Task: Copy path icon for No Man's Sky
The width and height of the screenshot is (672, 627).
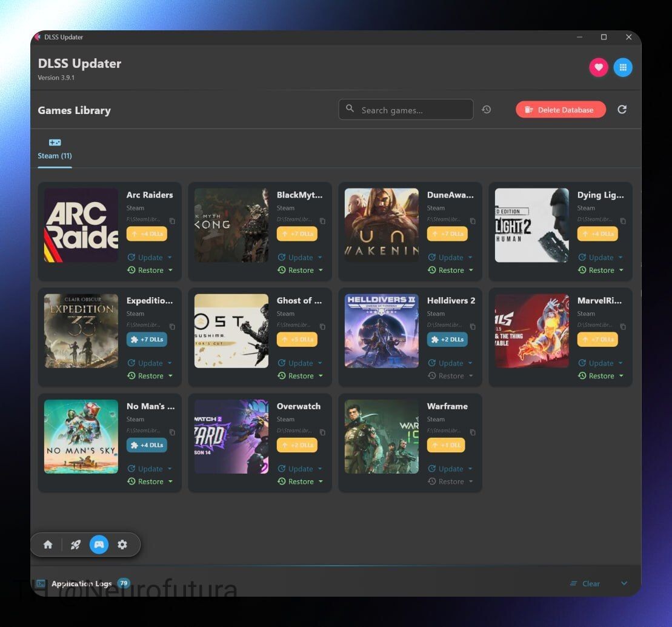Action: [x=172, y=432]
